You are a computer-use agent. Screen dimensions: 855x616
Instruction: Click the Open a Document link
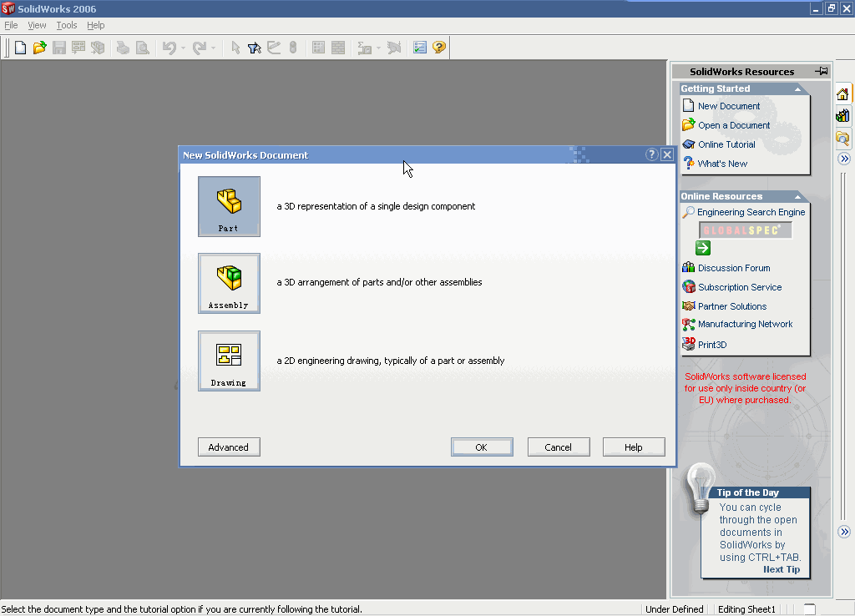click(x=734, y=125)
